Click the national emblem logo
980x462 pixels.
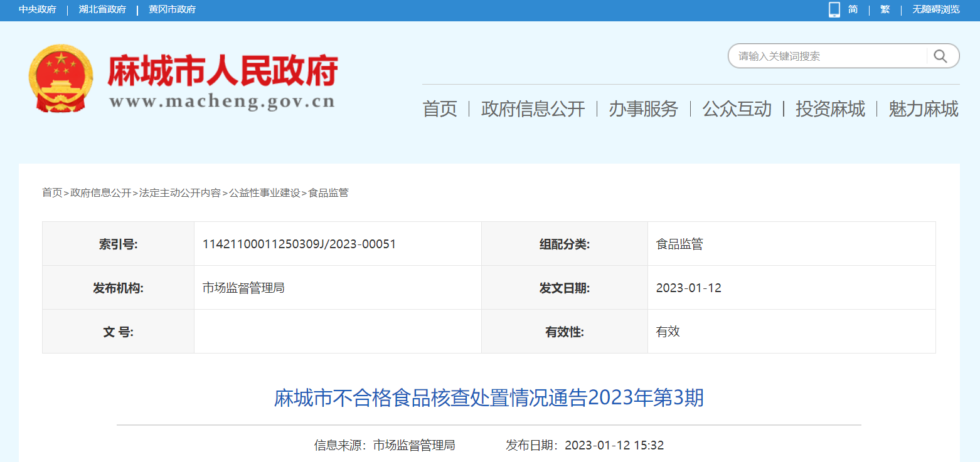pos(60,78)
